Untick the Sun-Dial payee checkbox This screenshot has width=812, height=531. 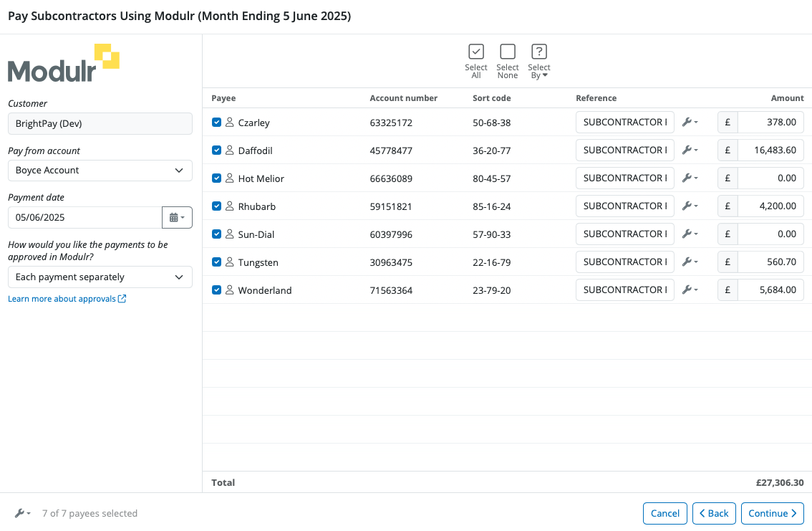[x=217, y=234]
